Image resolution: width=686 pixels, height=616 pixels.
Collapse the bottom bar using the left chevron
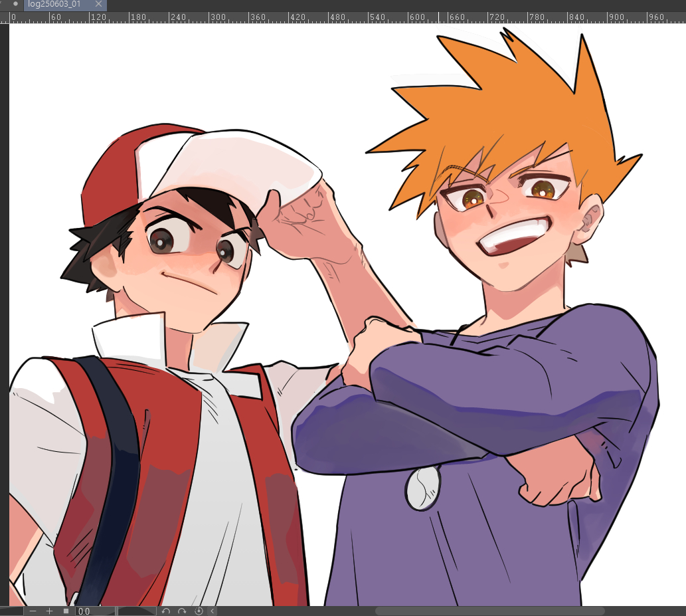coord(213,611)
